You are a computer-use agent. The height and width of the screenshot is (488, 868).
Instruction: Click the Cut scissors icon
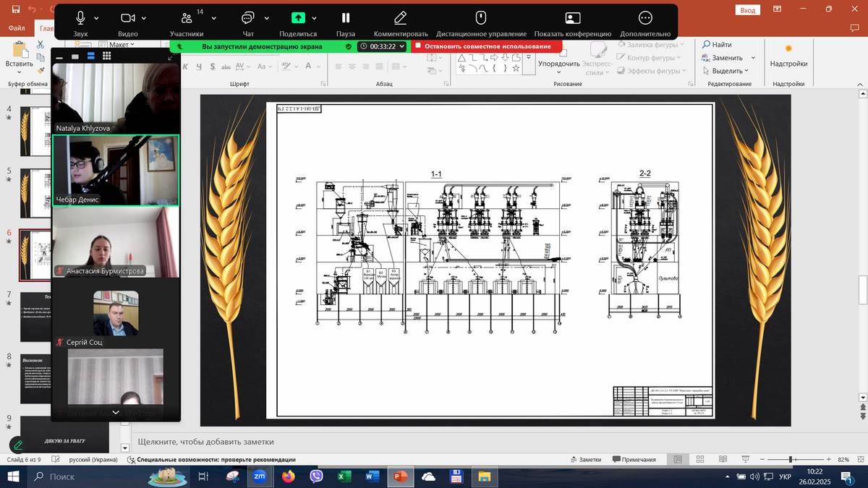click(41, 45)
